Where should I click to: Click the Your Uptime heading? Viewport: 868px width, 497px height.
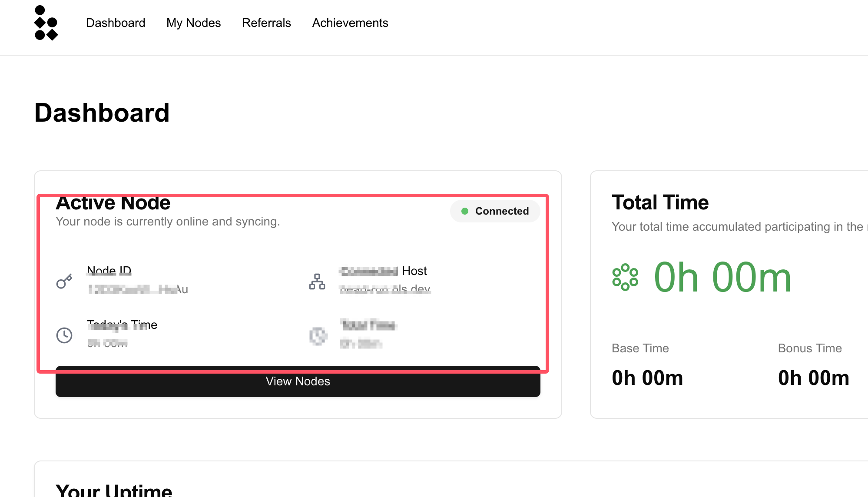point(114,490)
